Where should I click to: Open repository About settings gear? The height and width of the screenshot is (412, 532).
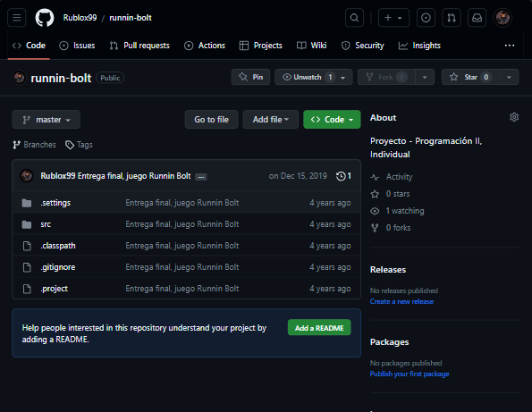pos(514,117)
